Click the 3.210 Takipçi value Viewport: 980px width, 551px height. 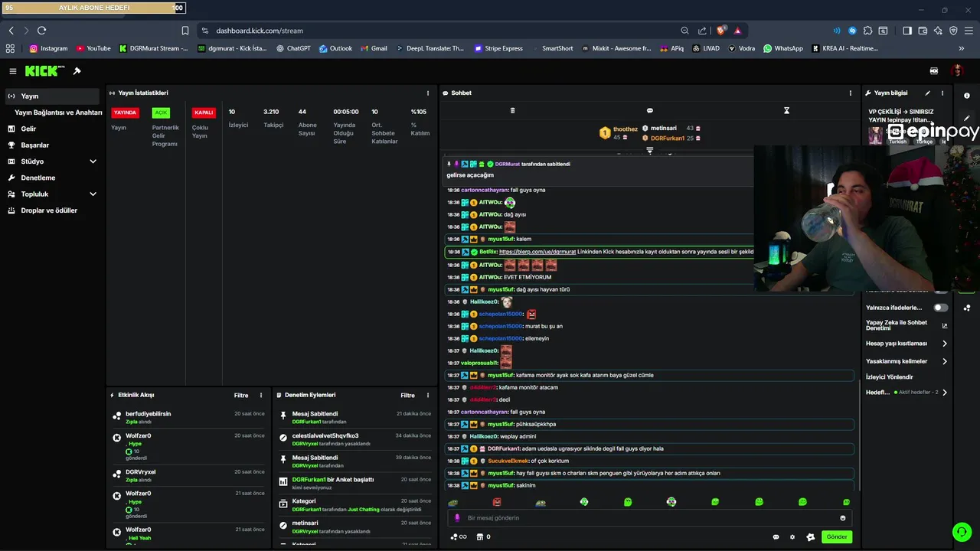click(x=271, y=112)
